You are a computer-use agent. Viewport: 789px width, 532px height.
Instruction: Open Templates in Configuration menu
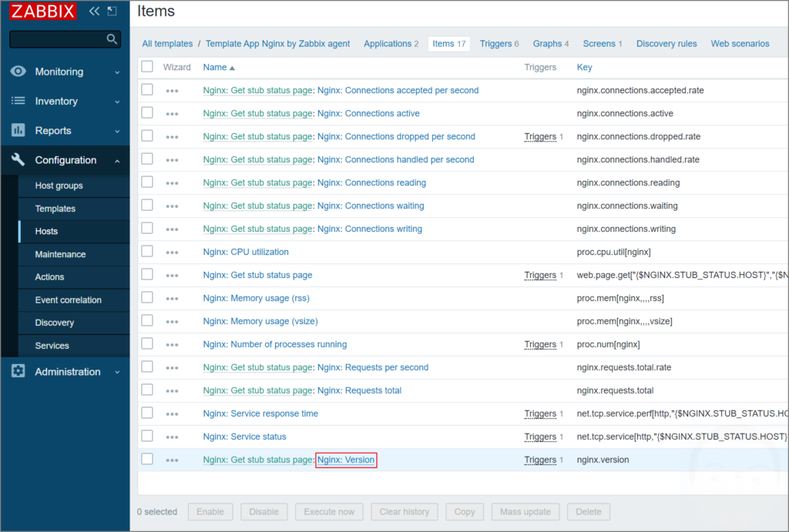coord(55,209)
